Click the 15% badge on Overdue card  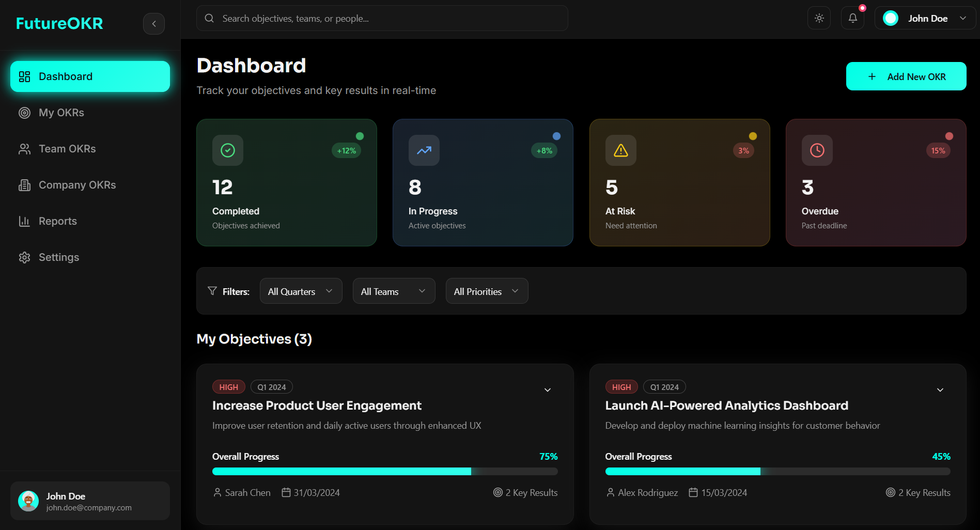pyautogui.click(x=938, y=151)
